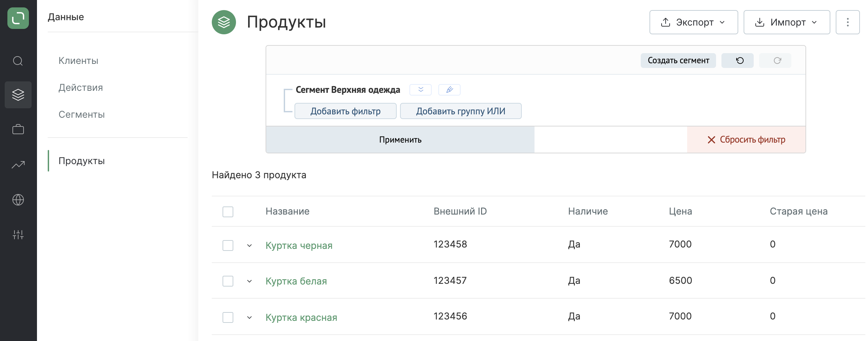
Task: Collapse segment Верхняя одежда with double chevron
Action: [421, 90]
